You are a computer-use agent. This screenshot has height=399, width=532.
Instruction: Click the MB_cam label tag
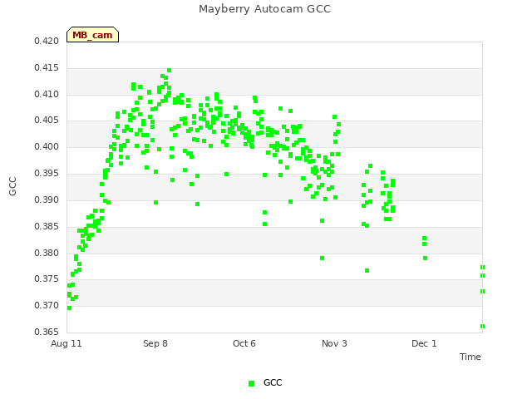[x=92, y=35]
